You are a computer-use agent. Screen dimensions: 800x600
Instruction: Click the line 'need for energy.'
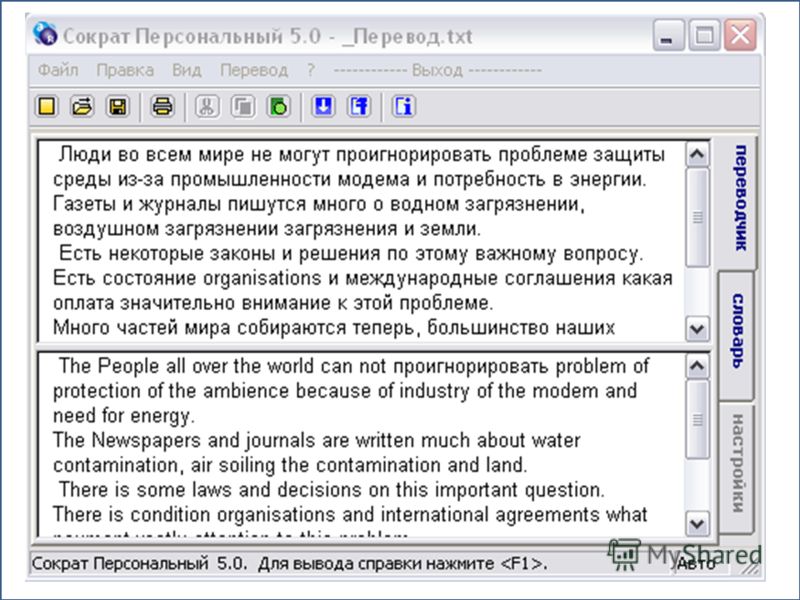(124, 415)
